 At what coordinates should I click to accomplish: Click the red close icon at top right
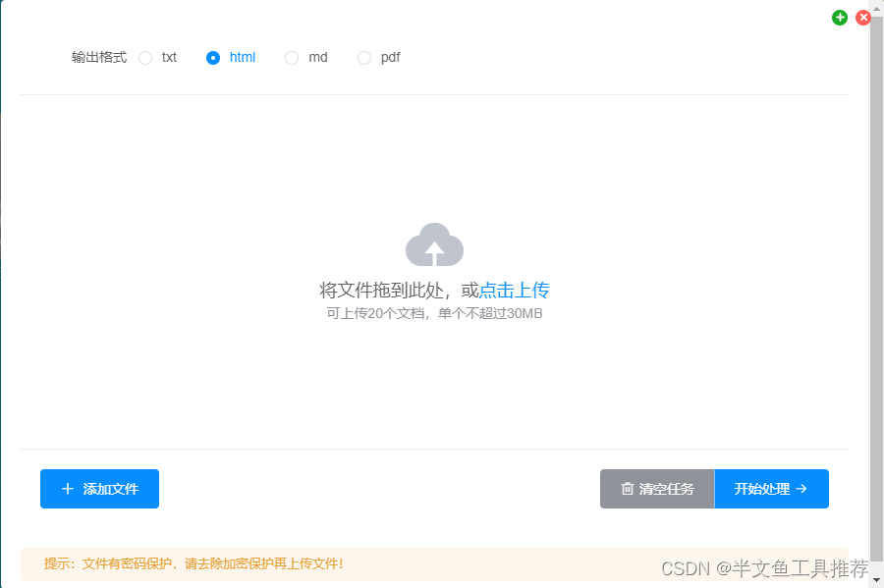[863, 18]
